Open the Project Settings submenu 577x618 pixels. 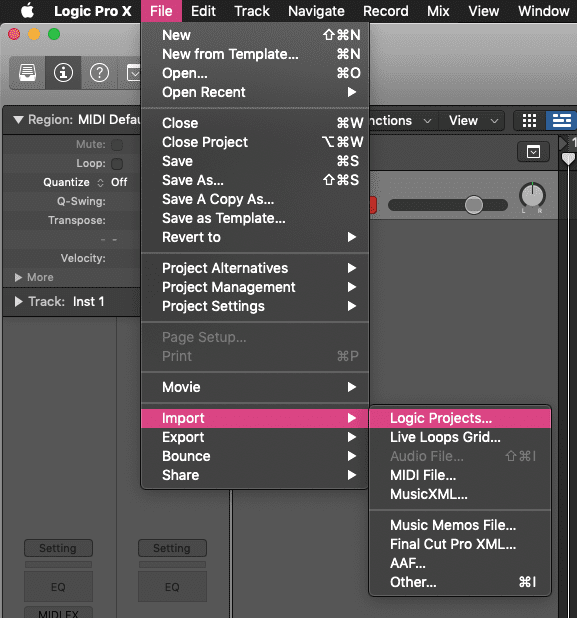pyautogui.click(x=255, y=306)
